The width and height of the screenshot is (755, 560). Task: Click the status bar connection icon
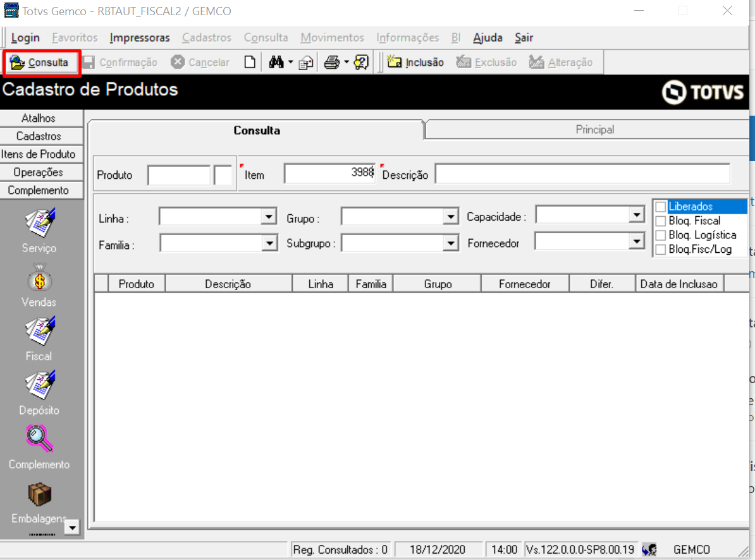click(649, 549)
